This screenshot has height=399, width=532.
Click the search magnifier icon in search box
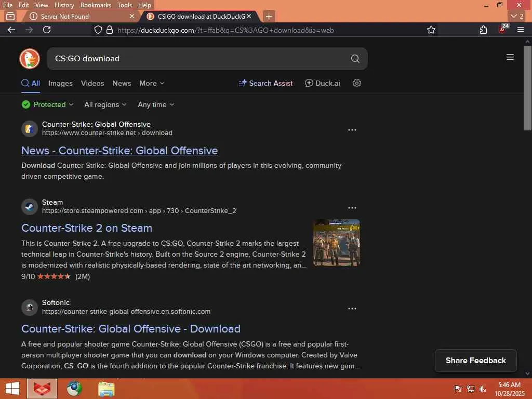[355, 59]
